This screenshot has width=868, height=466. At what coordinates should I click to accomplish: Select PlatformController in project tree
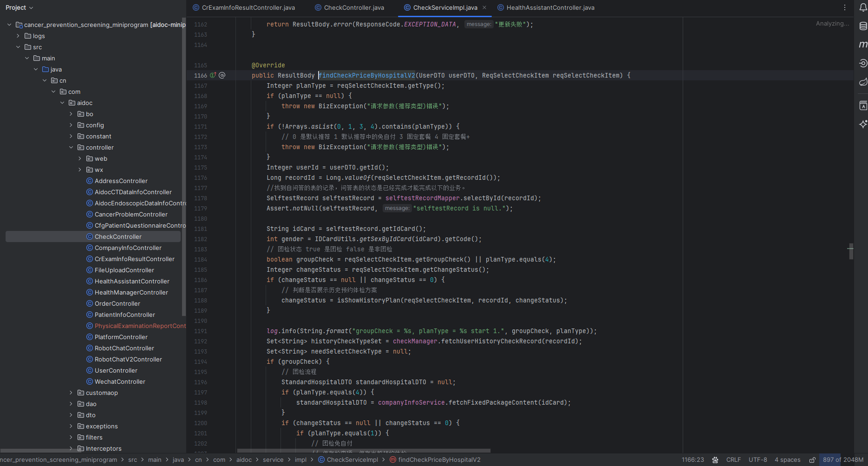121,337
